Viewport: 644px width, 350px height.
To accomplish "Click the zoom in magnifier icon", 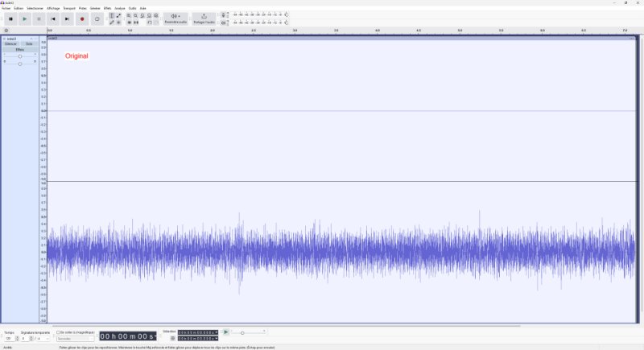I will (x=129, y=15).
